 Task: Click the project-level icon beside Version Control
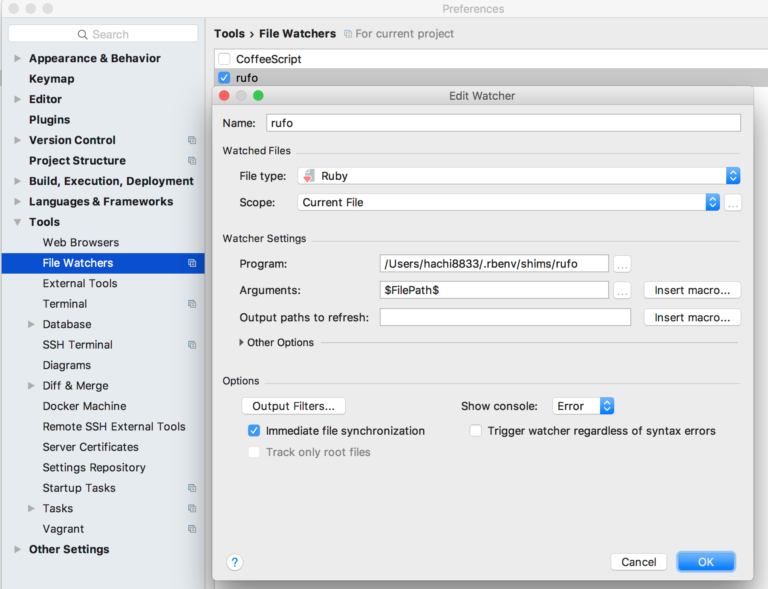click(x=192, y=140)
